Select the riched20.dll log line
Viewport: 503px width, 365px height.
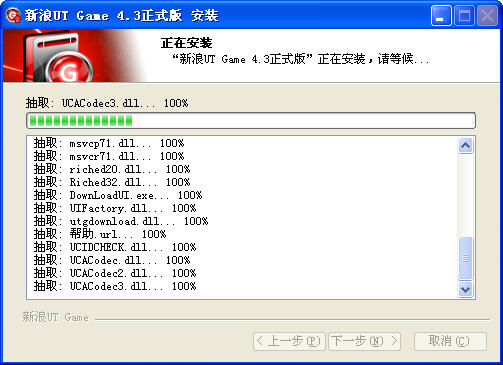(x=112, y=169)
